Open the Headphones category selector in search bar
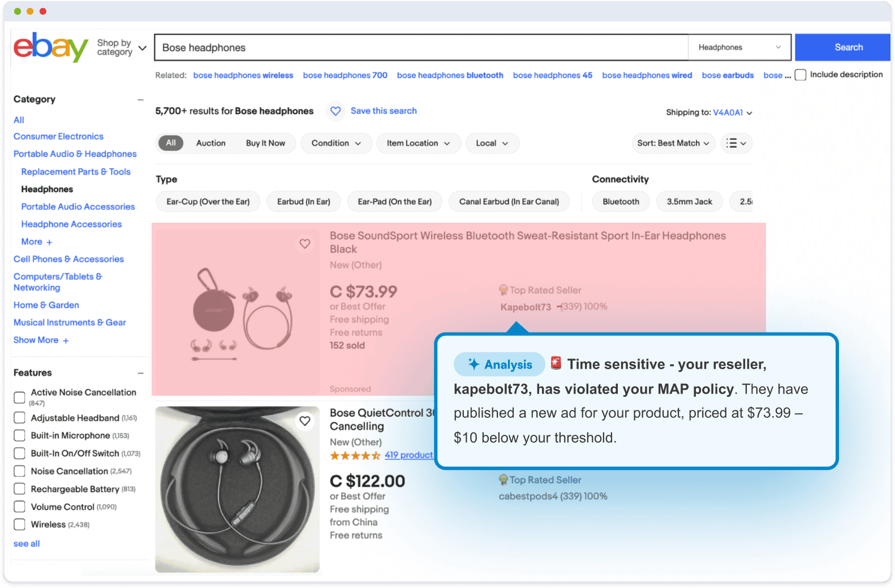The image size is (895, 588). [x=739, y=47]
